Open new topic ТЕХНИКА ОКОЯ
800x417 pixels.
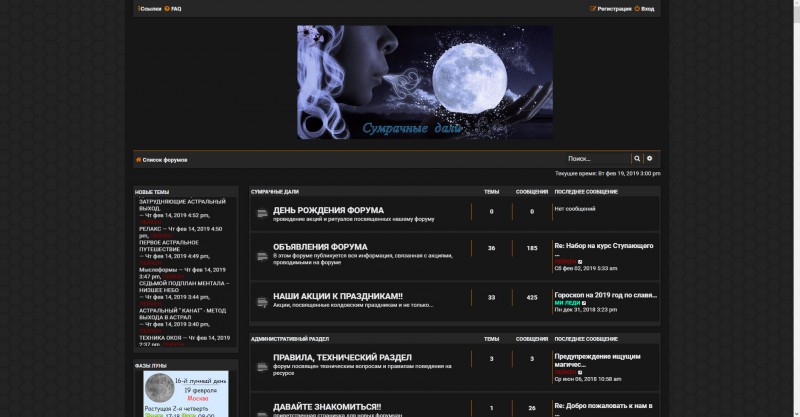[x=160, y=338]
